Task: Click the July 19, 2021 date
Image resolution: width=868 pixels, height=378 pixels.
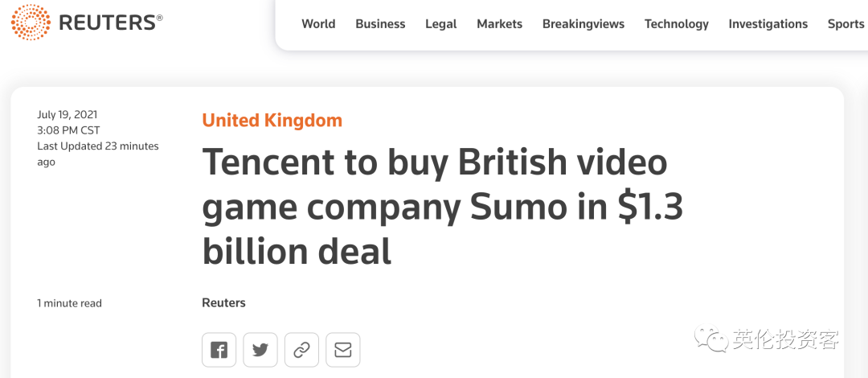Action: pos(67,115)
